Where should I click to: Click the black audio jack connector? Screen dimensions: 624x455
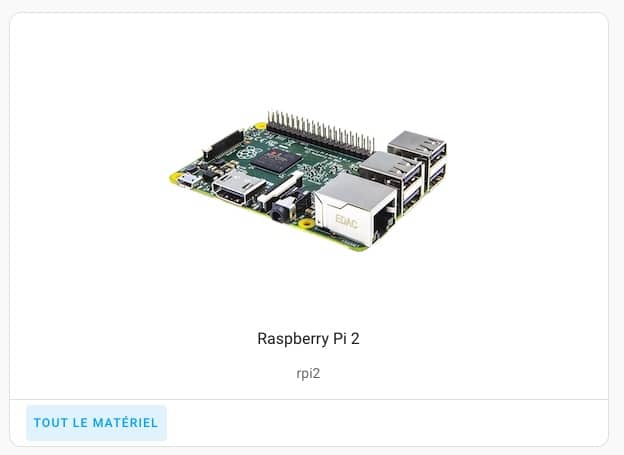(284, 210)
